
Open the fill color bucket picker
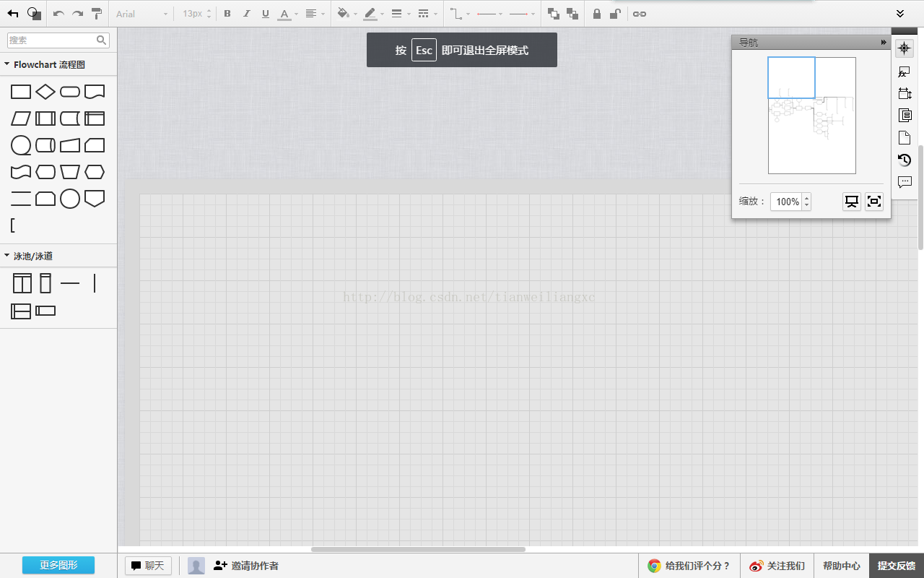coord(347,14)
